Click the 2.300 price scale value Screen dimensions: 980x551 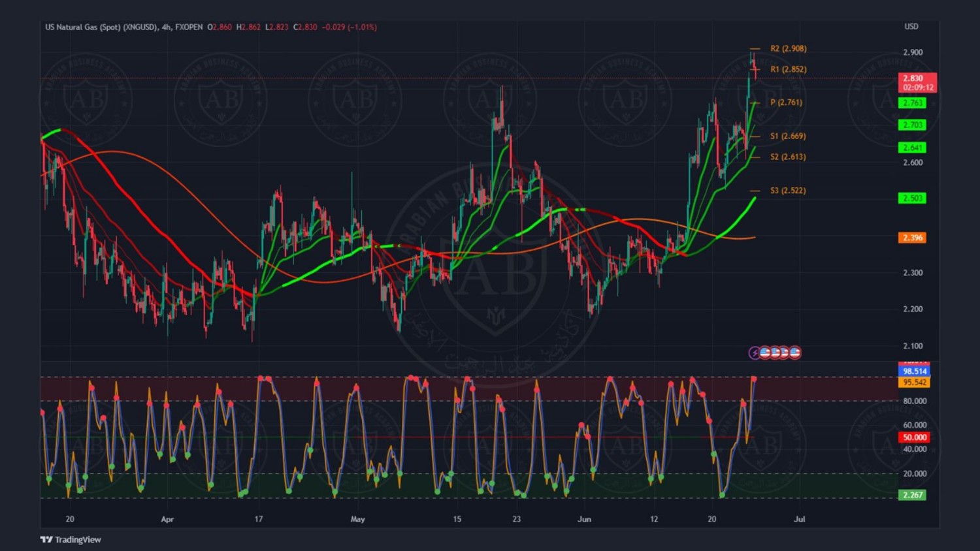tap(913, 273)
